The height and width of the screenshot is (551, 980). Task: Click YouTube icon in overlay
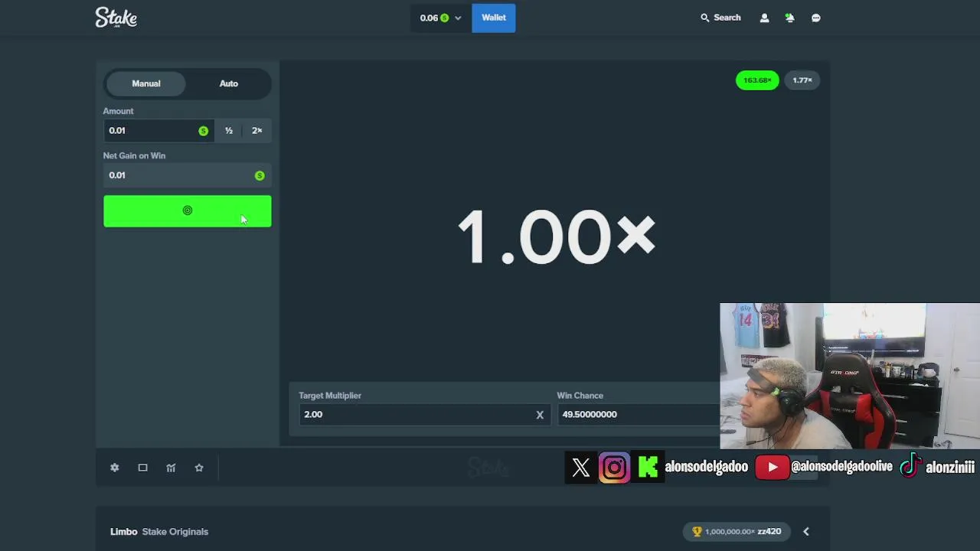click(773, 468)
